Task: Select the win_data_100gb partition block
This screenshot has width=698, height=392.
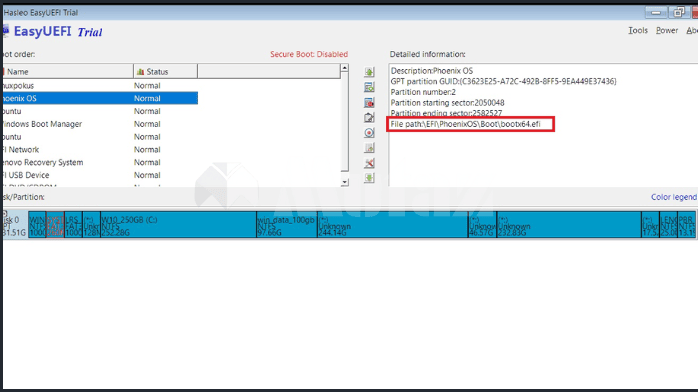Action: [287, 225]
